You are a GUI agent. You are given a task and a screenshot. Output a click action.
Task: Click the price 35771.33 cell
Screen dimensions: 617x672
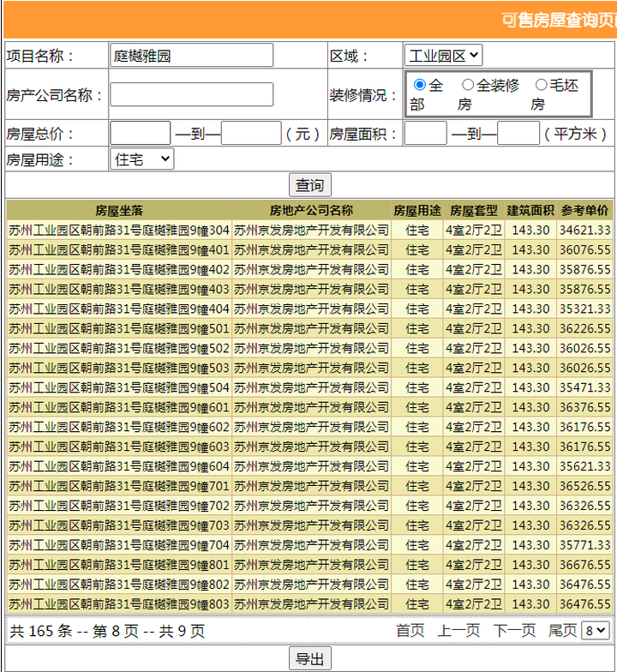point(584,545)
